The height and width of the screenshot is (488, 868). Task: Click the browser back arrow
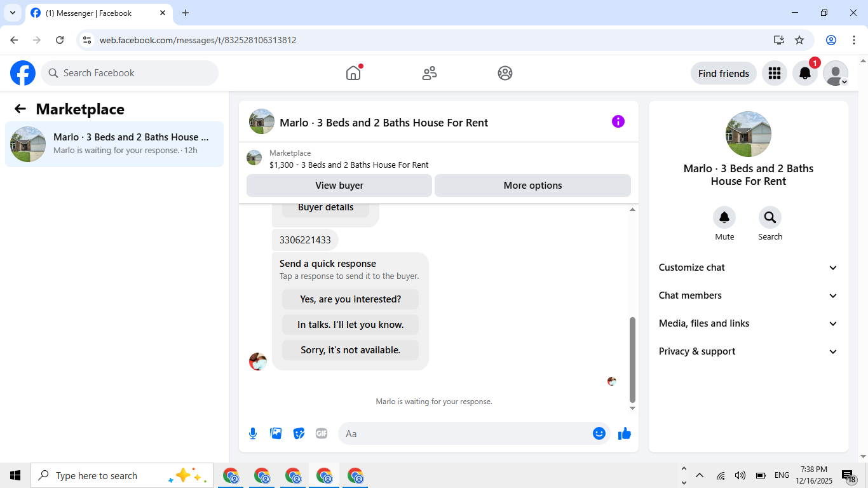click(x=14, y=40)
